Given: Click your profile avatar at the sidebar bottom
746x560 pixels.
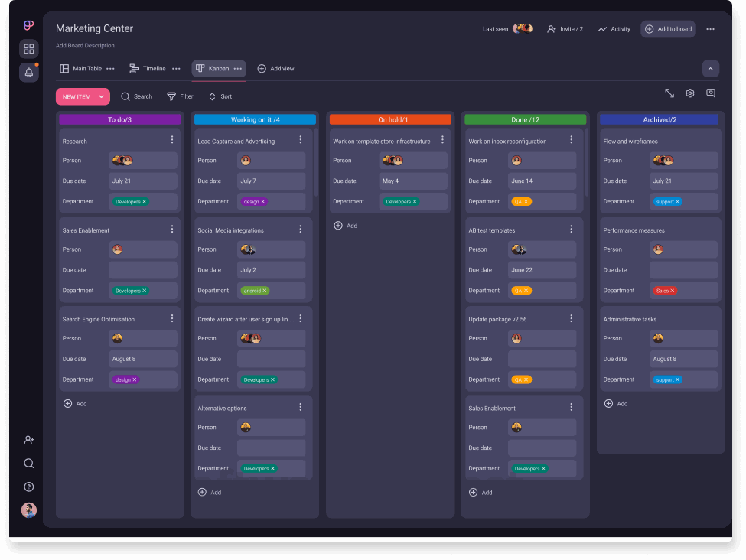Looking at the screenshot, I should [x=28, y=510].
